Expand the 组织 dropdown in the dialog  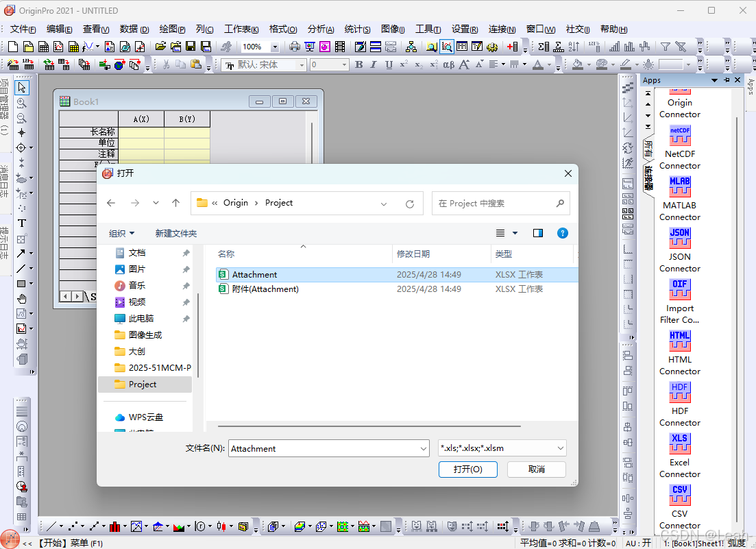pyautogui.click(x=122, y=233)
